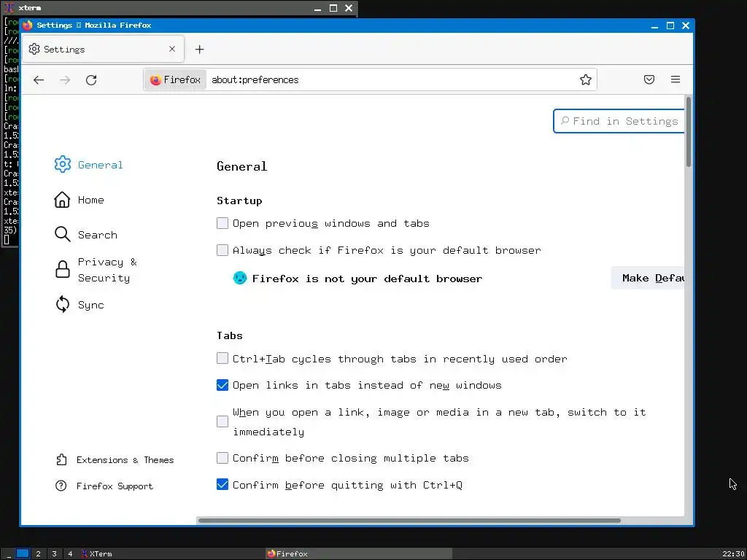
Task: Bookmark this page with the star icon
Action: pos(586,79)
